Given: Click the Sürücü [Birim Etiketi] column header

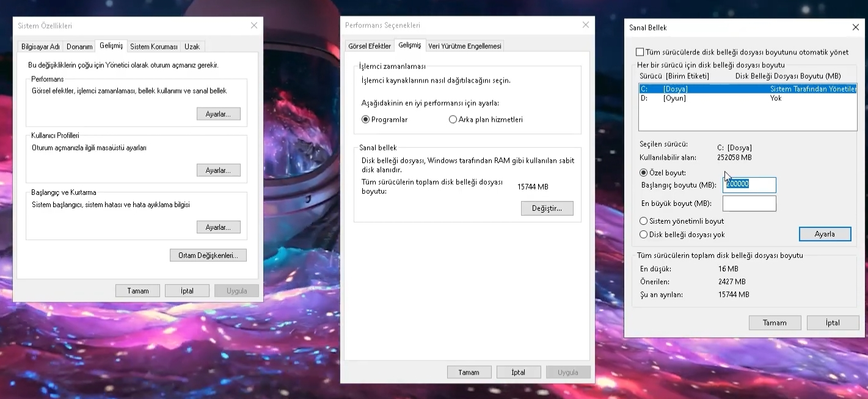Looking at the screenshot, I should 674,76.
